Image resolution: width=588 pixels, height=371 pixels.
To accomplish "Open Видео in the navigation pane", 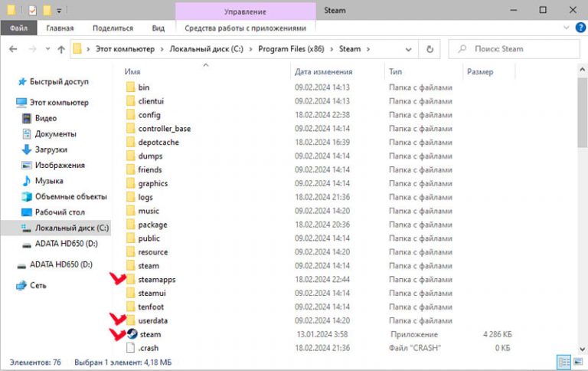I will (x=46, y=118).
